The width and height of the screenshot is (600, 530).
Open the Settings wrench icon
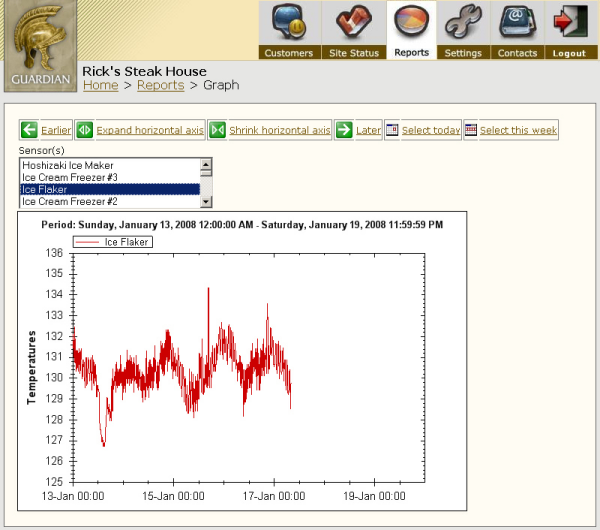[x=463, y=22]
